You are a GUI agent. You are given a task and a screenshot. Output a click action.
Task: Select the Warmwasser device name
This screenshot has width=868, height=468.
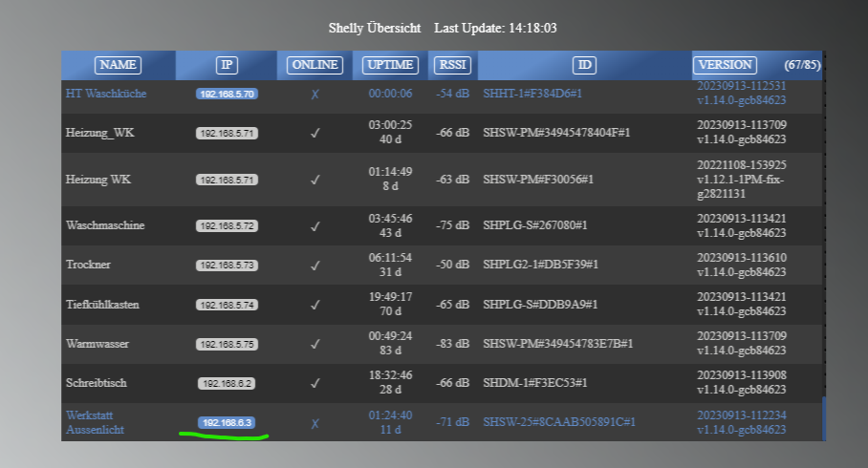(98, 344)
